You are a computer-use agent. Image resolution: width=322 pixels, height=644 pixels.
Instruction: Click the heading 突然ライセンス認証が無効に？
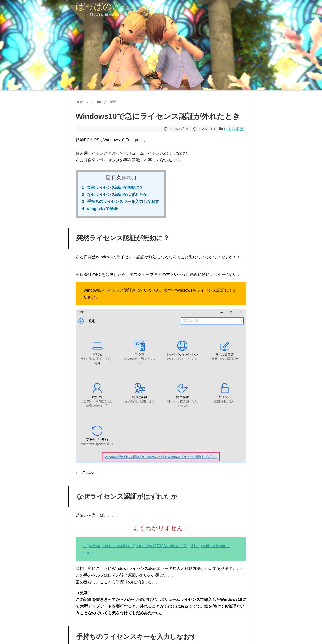coord(122,238)
